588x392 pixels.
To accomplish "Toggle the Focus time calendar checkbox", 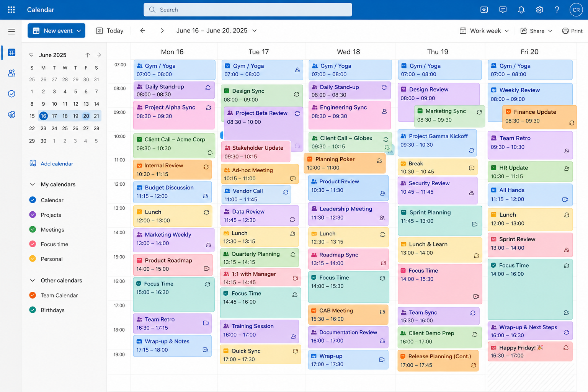I will 33,244.
